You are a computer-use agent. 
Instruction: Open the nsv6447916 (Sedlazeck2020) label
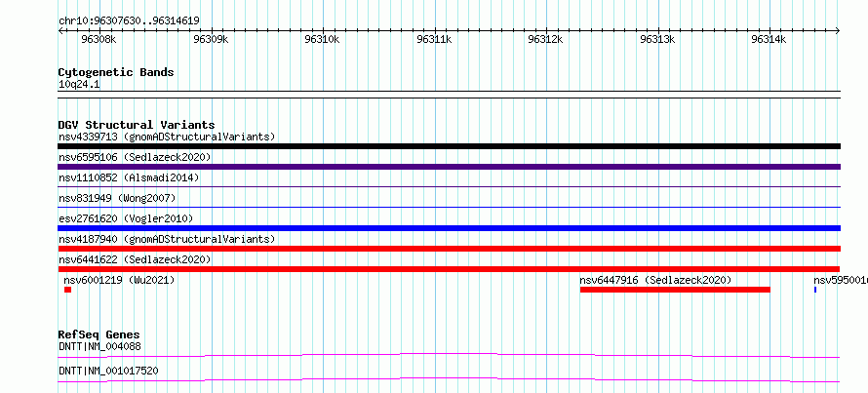(655, 280)
